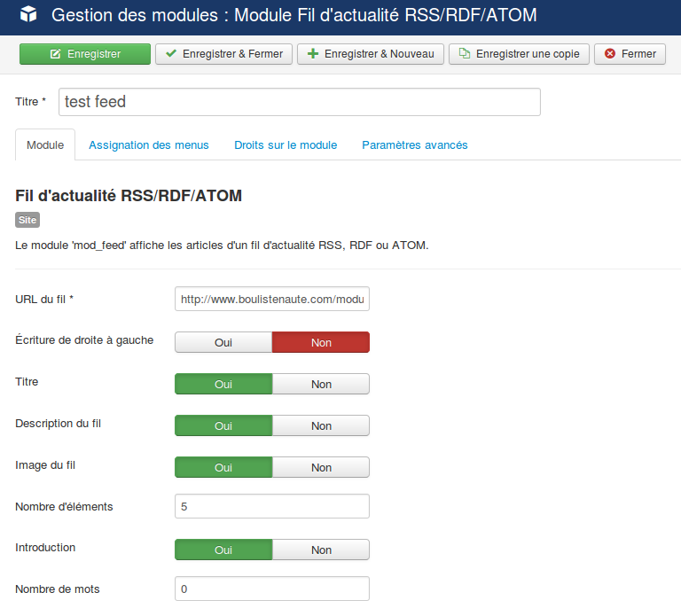681x616 pixels.
Task: Click the plus icon on Enregistrer & Nouveau
Action: coord(313,54)
